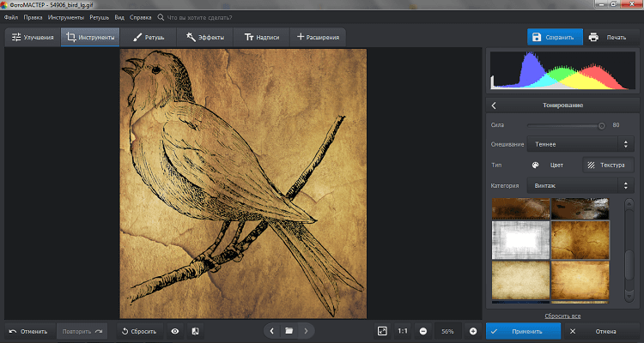Switch to the Эффекты tab
Viewport: 644px width, 343px height.
[205, 38]
